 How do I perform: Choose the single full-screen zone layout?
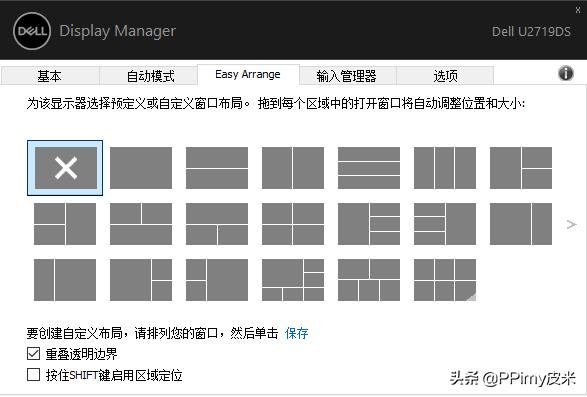(141, 168)
